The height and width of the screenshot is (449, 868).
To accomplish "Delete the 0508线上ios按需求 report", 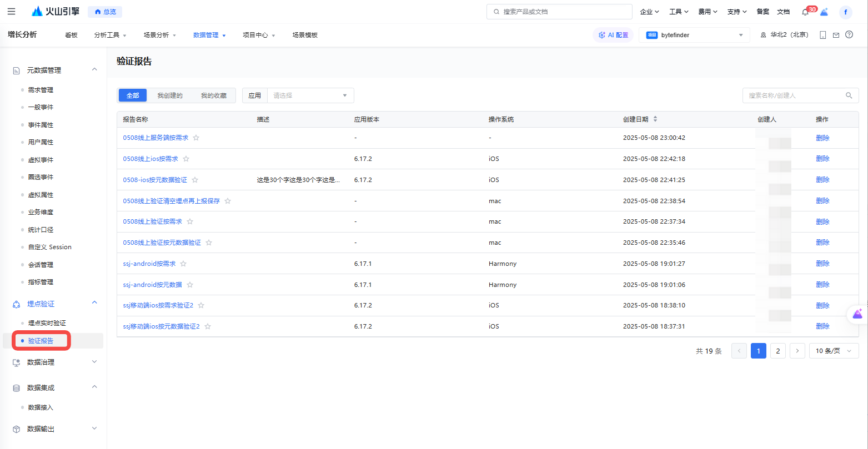I will [822, 159].
